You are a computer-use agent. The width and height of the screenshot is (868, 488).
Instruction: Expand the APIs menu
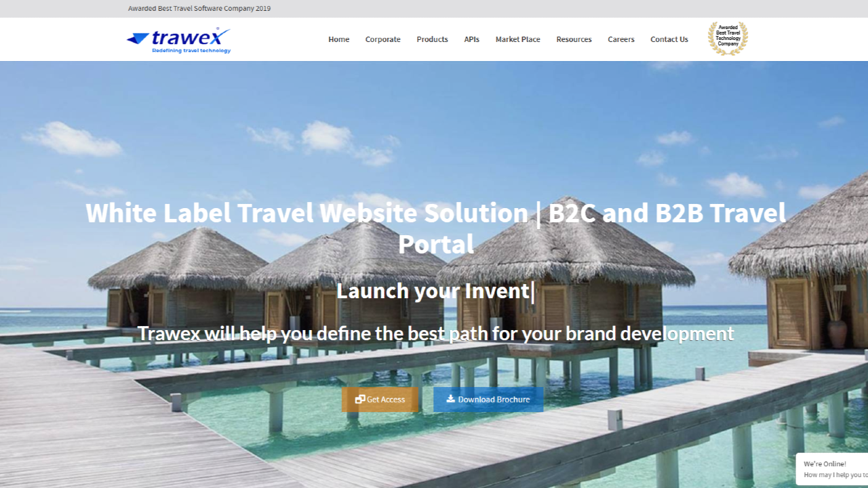point(472,39)
